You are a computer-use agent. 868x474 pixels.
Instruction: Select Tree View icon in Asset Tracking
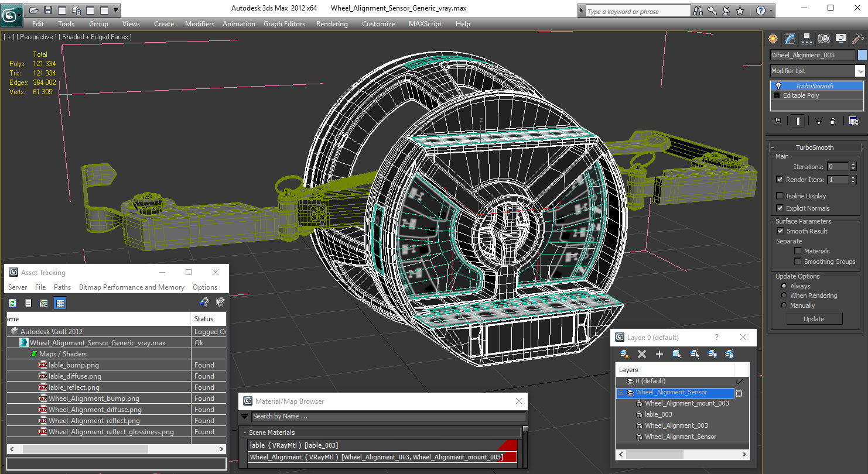[43, 303]
